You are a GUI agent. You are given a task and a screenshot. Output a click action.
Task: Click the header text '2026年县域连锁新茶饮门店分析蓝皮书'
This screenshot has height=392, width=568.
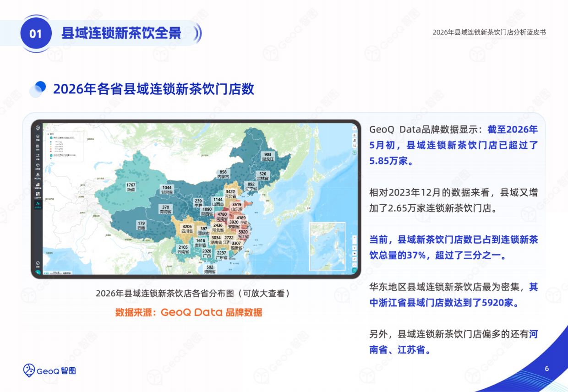tap(489, 33)
